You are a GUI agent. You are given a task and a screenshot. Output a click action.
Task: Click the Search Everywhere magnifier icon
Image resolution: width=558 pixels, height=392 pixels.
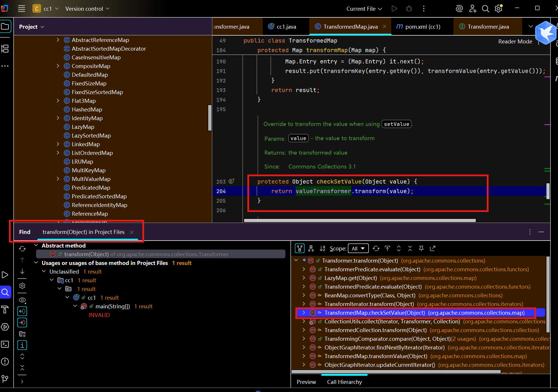coord(485,9)
